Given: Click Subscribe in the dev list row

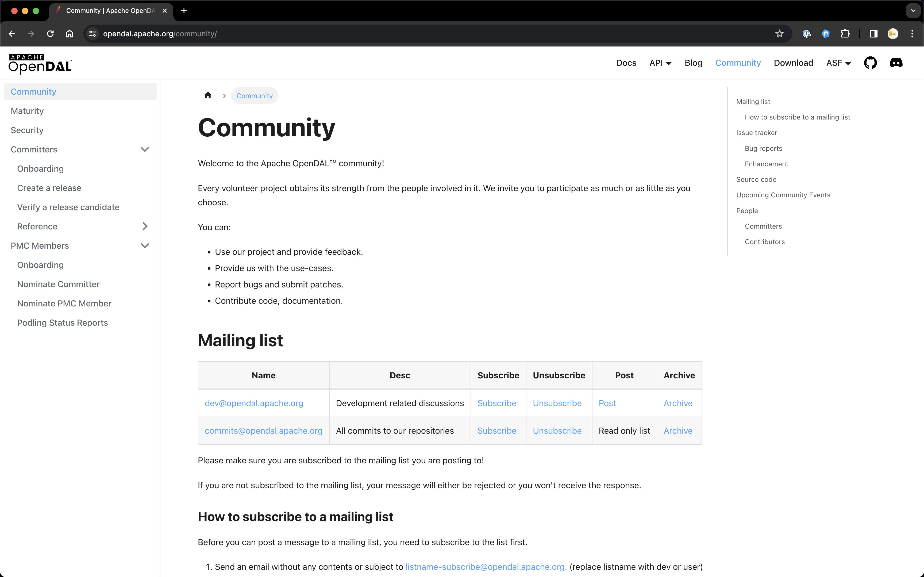Looking at the screenshot, I should [x=497, y=403].
